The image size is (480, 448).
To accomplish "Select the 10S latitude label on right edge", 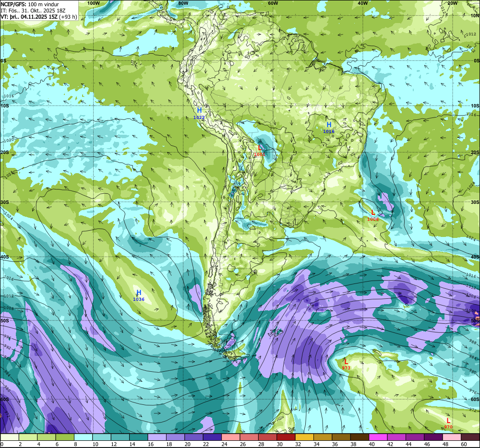I will (475, 106).
